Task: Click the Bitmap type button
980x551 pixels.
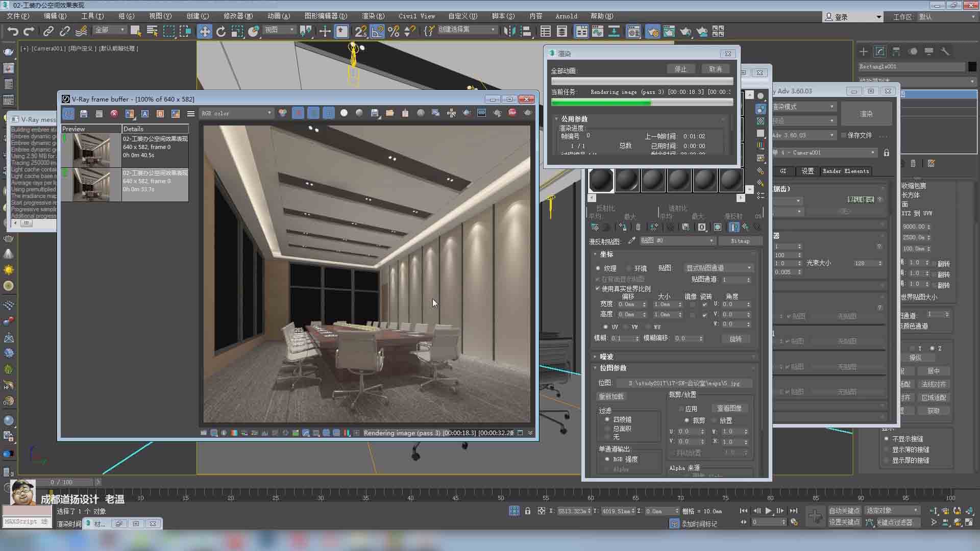Action: pyautogui.click(x=740, y=241)
